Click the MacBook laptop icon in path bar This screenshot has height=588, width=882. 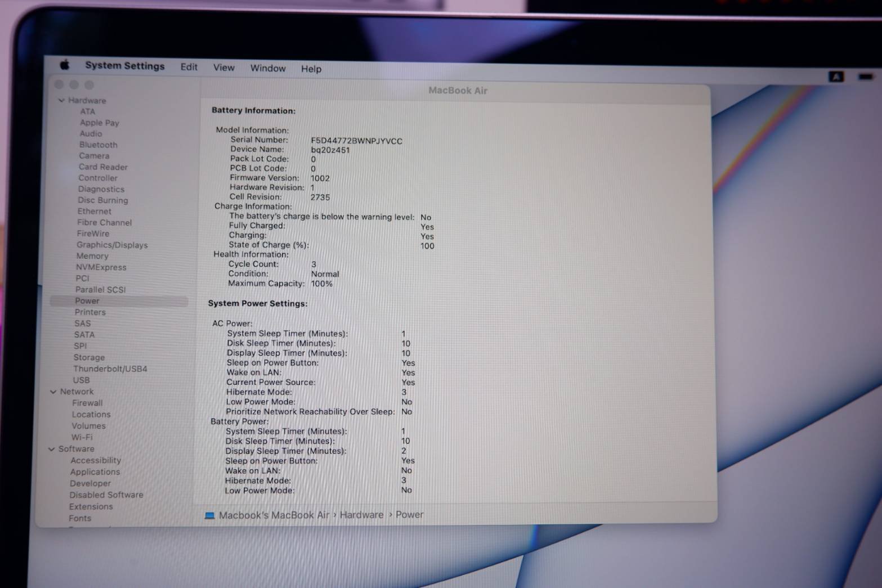[210, 515]
